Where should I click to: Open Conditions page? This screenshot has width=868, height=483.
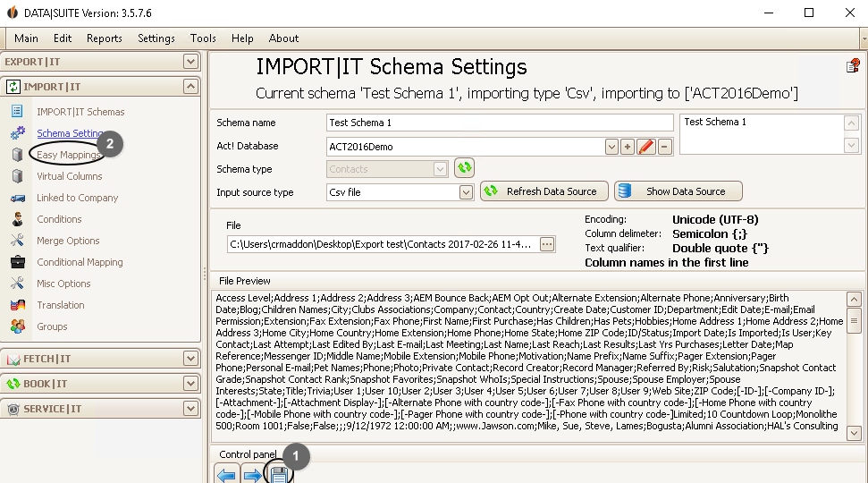[x=59, y=219]
